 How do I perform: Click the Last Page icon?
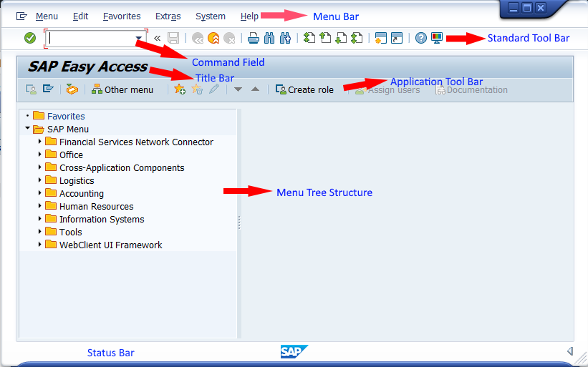[x=357, y=38]
